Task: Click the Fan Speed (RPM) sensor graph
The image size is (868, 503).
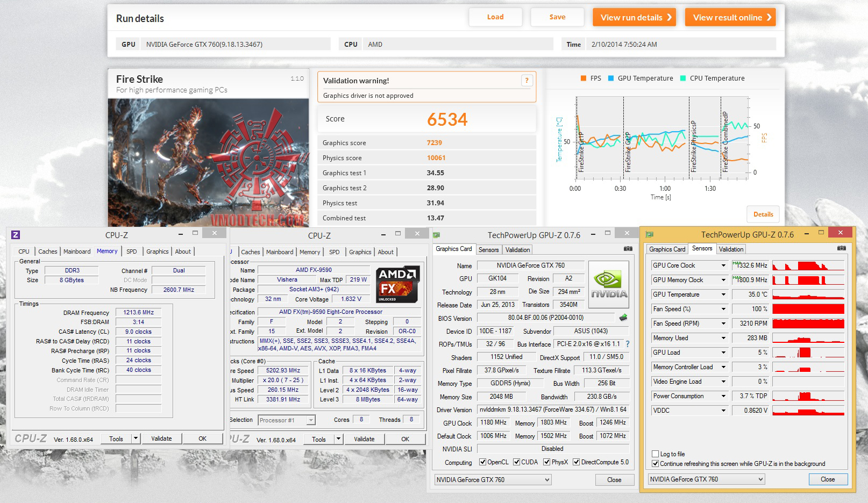Action: click(808, 324)
